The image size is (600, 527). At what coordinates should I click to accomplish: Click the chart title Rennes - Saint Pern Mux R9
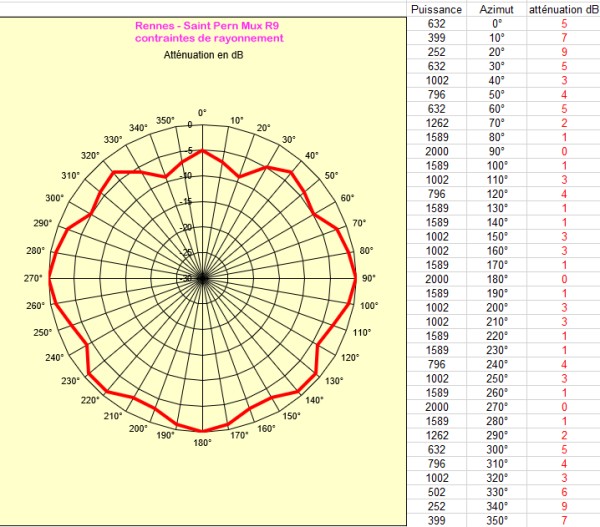coord(207,26)
